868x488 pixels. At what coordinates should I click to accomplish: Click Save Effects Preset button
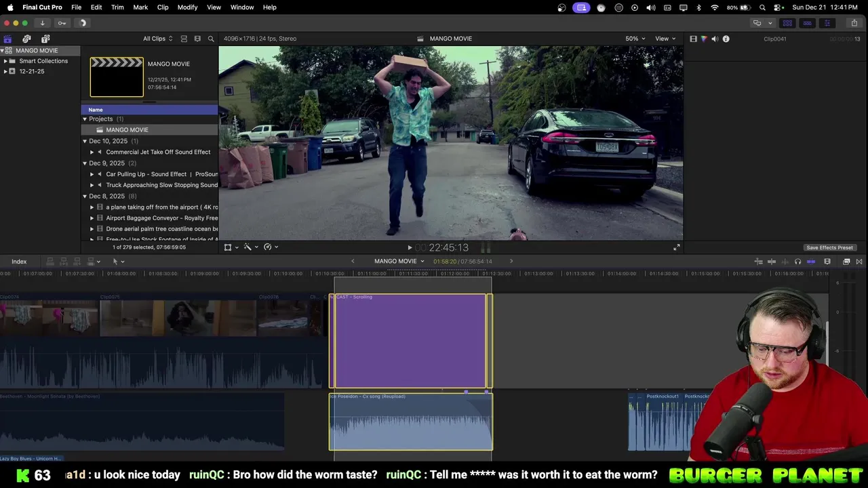(829, 247)
